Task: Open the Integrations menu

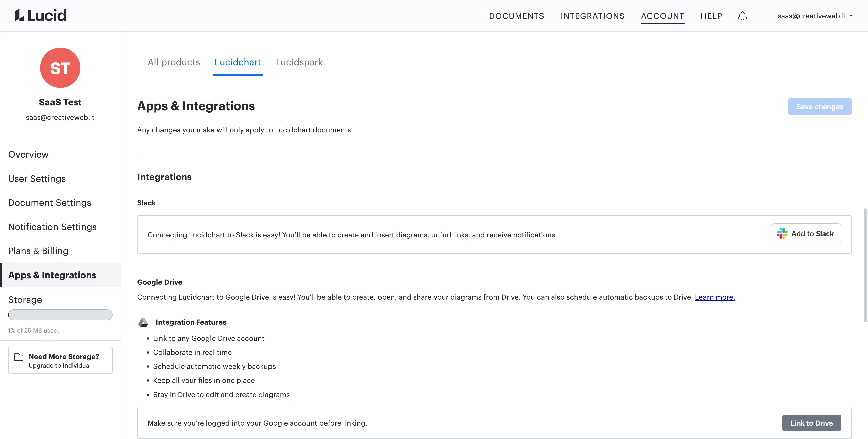Action: click(592, 16)
